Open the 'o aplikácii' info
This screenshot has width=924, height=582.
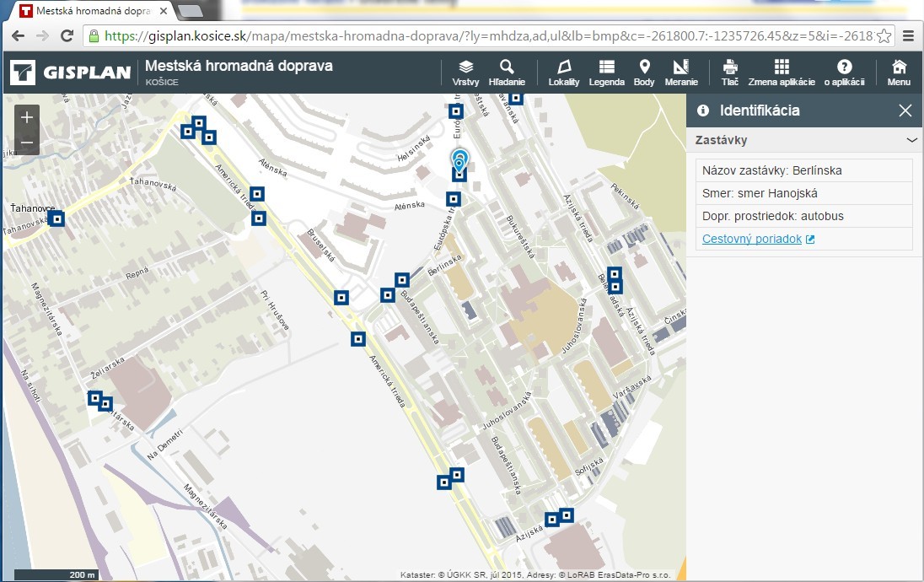(844, 73)
